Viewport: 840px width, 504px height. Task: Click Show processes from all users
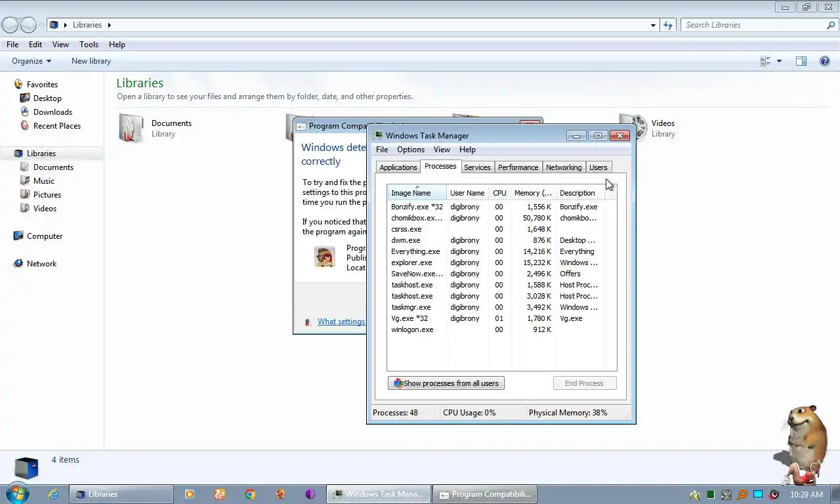click(x=446, y=383)
